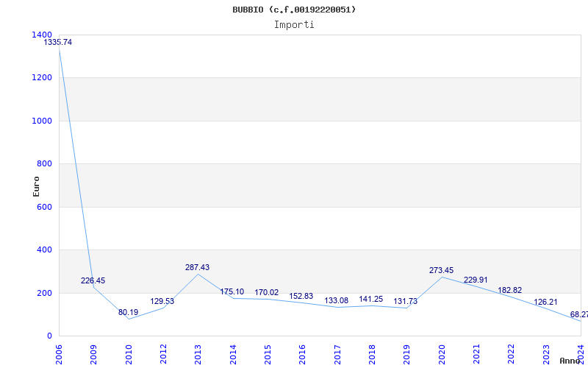Click the 141.25 data label

371,299
